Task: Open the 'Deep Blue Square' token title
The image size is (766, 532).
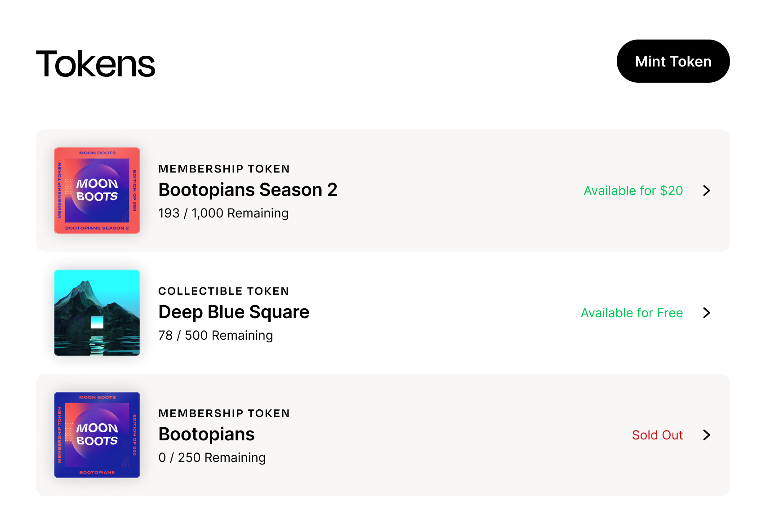Action: pyautogui.click(x=234, y=312)
